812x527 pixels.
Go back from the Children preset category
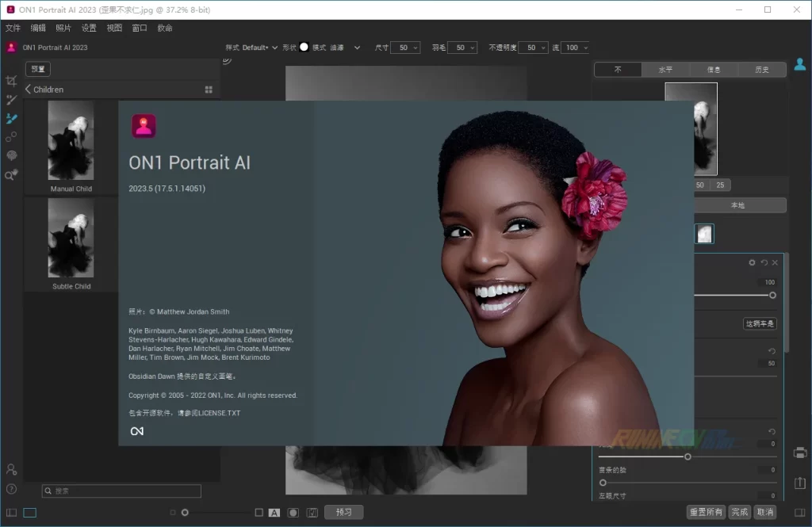click(x=29, y=90)
